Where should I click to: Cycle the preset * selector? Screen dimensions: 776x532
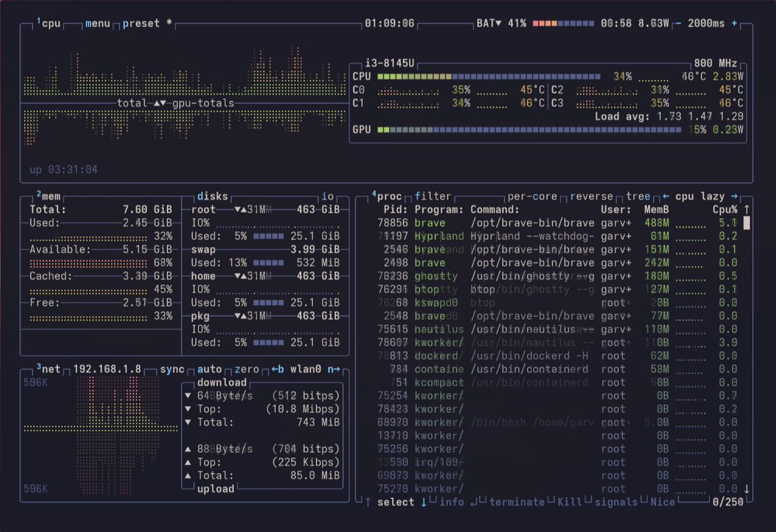click(147, 23)
